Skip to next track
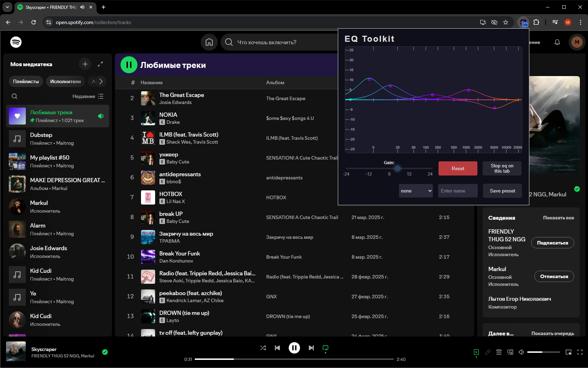The image size is (588, 368). [x=311, y=348]
